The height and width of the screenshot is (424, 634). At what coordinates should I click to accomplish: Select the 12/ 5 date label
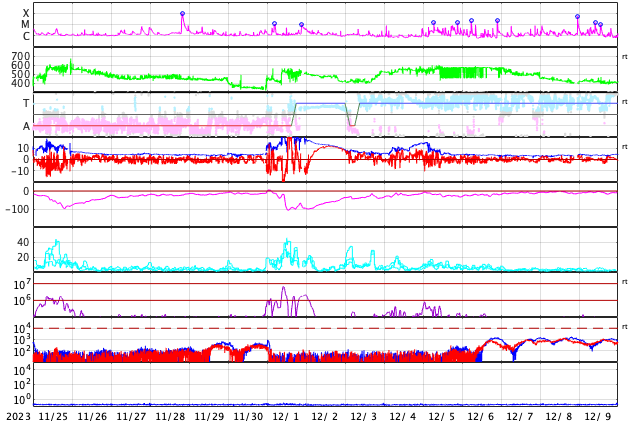[442, 417]
